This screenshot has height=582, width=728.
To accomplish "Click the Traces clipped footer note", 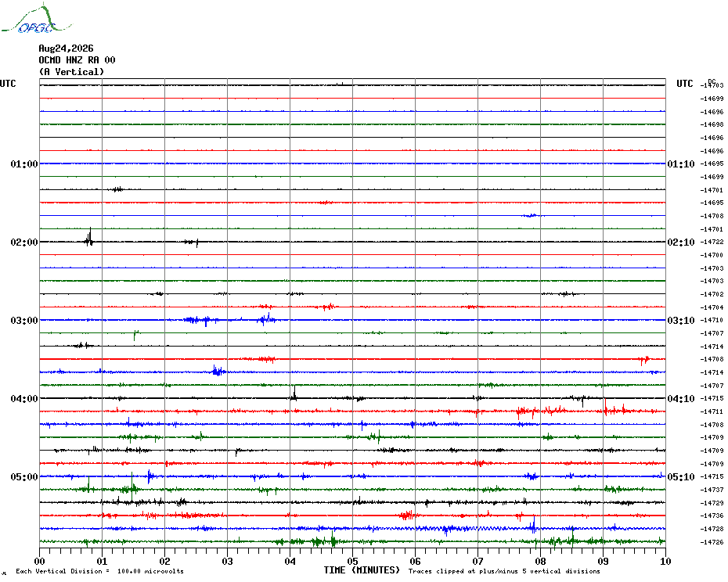I will (x=504, y=571).
